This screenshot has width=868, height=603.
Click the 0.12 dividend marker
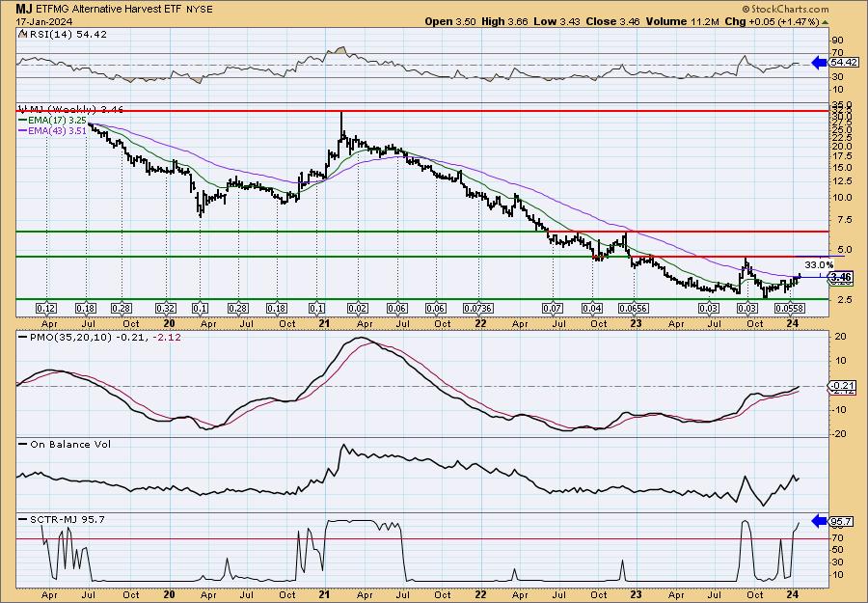46,308
